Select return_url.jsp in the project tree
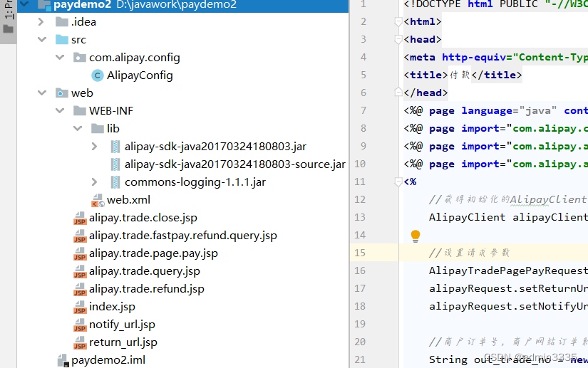The width and height of the screenshot is (588, 368). click(123, 342)
